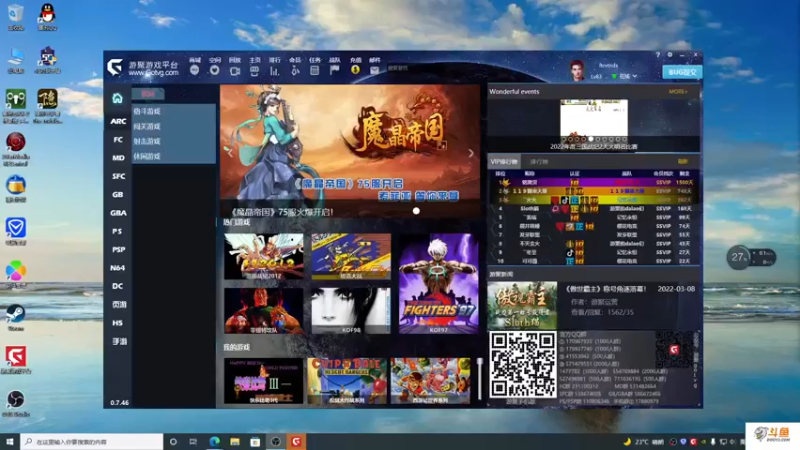Open the 排行 ranking bar-chart icon
The height and width of the screenshot is (450, 800).
pyautogui.click(x=274, y=71)
